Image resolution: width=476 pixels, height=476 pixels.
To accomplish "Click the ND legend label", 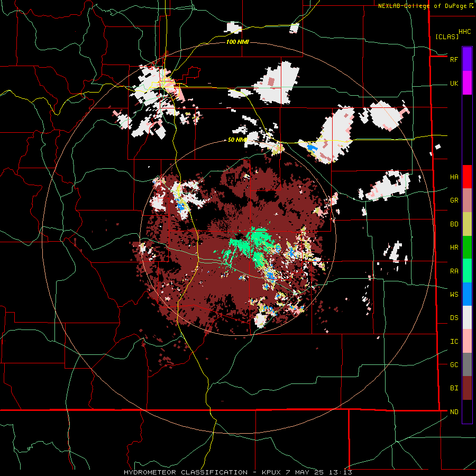I will [x=454, y=411].
